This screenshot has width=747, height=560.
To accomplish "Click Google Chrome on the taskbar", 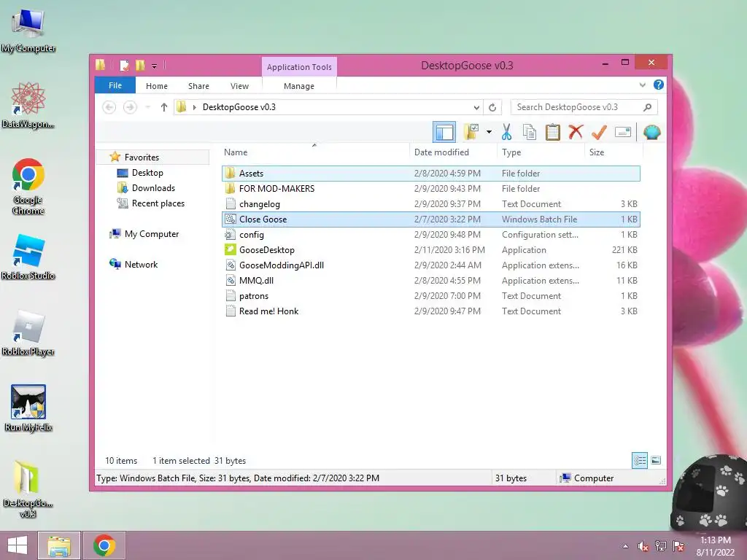I will [104, 545].
